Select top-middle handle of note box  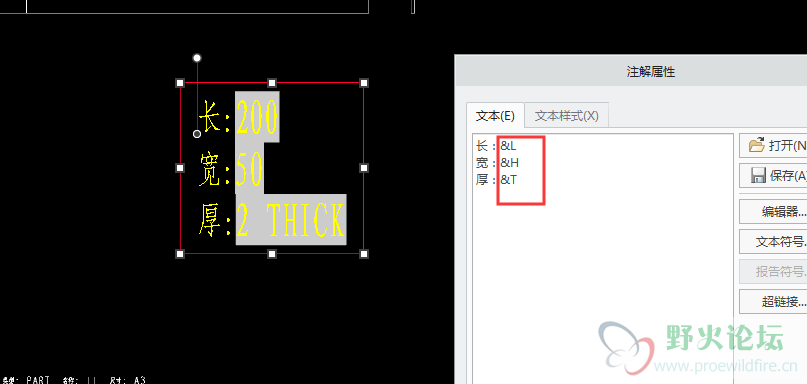[272, 83]
